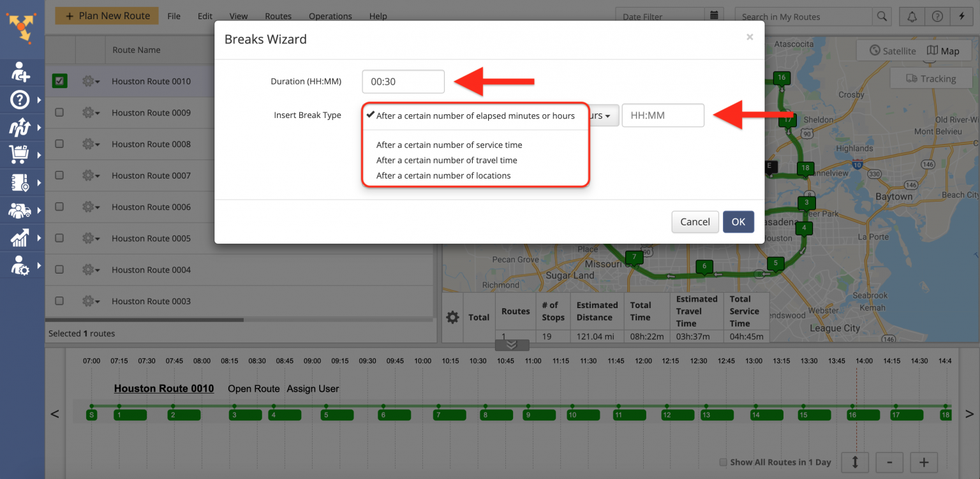Cancel the Breaks Wizard dialog
980x479 pixels.
pos(695,222)
